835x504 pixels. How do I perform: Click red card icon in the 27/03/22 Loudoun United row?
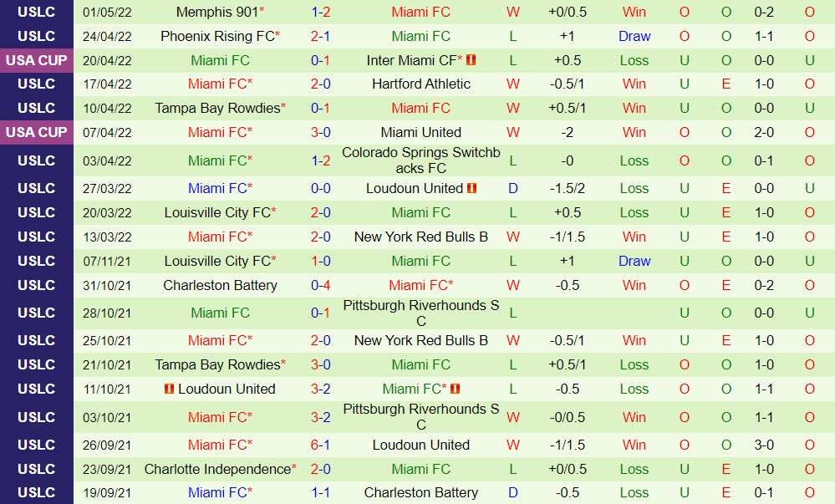[472, 188]
